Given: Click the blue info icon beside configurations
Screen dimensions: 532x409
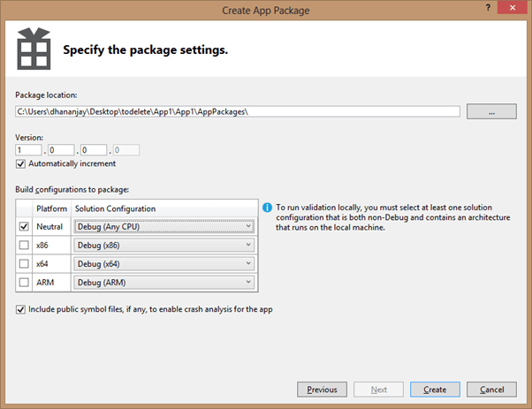Looking at the screenshot, I should [267, 206].
